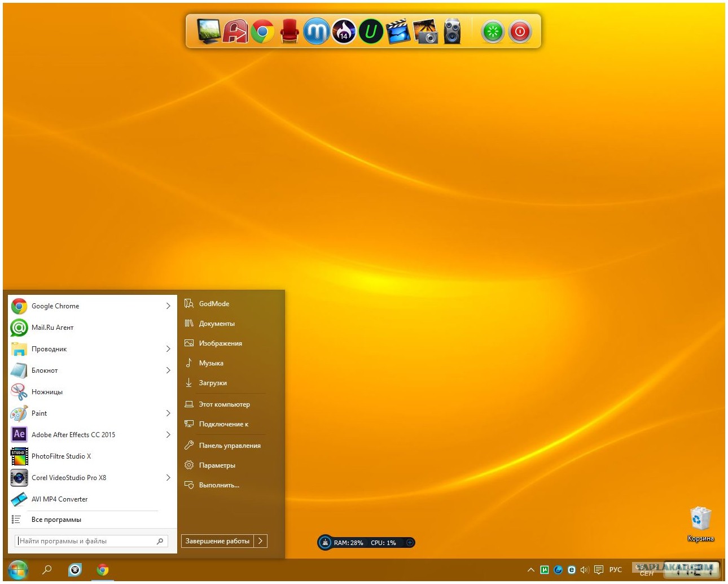Click the green restart button in dock
This screenshot has width=728, height=584.
493,32
